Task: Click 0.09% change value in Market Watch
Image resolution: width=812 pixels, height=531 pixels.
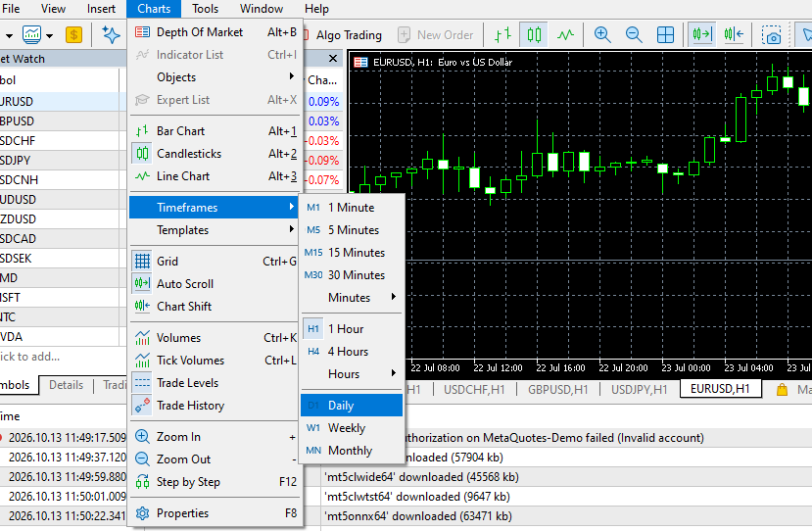Action: click(x=323, y=102)
